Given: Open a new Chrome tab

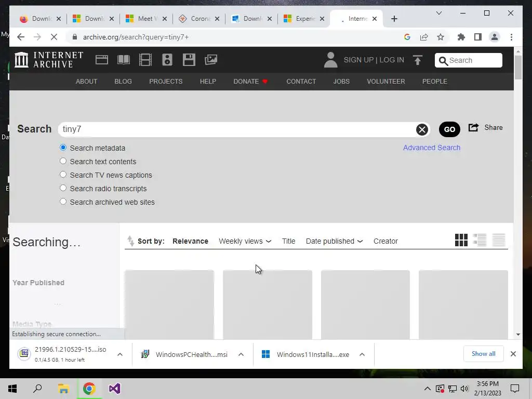Looking at the screenshot, I should point(394,19).
